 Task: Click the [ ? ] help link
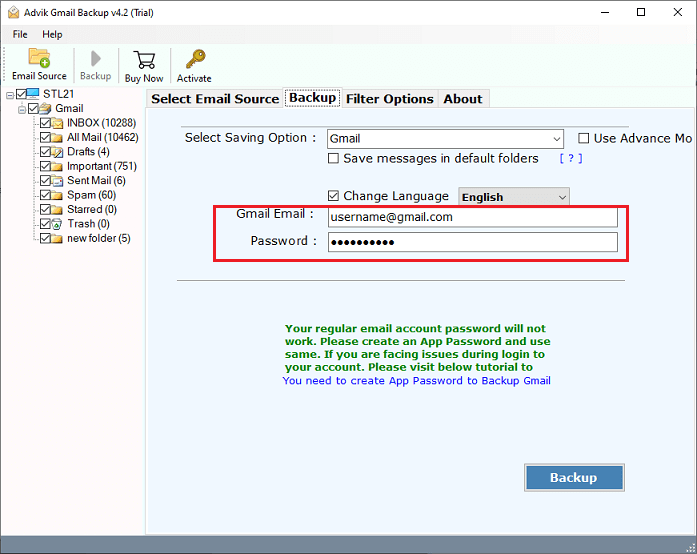(571, 158)
